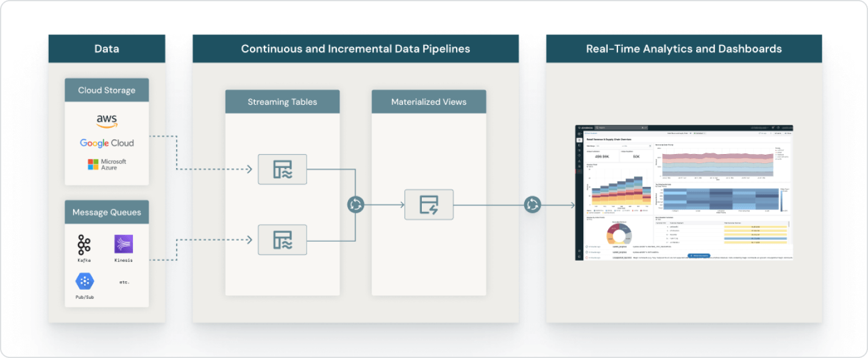
Task: Click the Real-Time Analytics and Dashboards title
Action: (683, 49)
